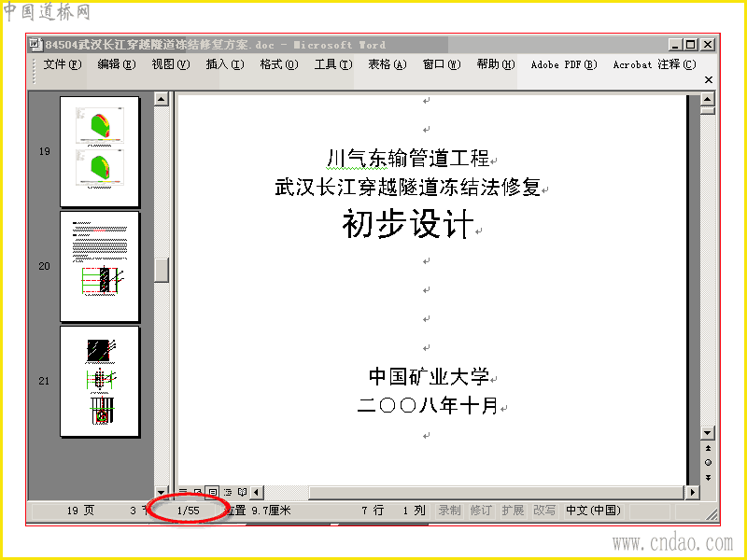Select Print Layout view icon
This screenshot has width=747, height=560.
pos(213,492)
